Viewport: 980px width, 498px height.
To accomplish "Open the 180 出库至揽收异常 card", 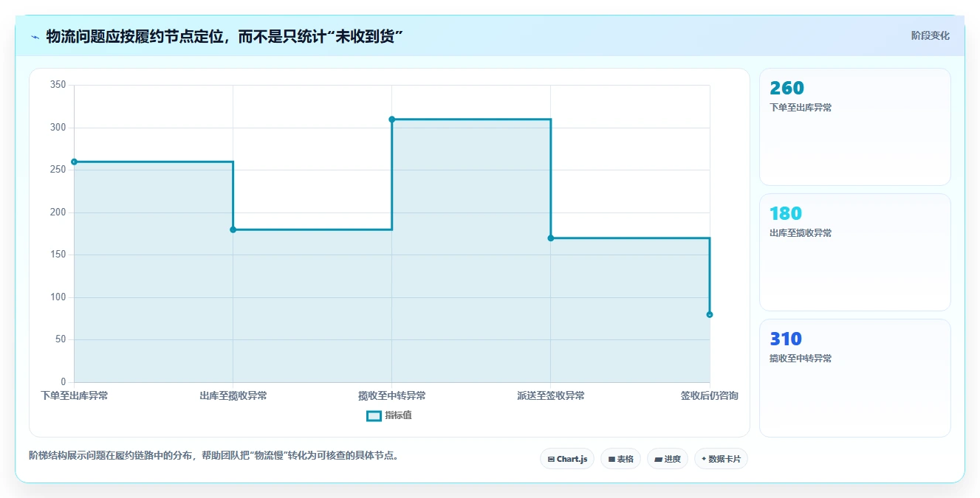I will pyautogui.click(x=854, y=252).
